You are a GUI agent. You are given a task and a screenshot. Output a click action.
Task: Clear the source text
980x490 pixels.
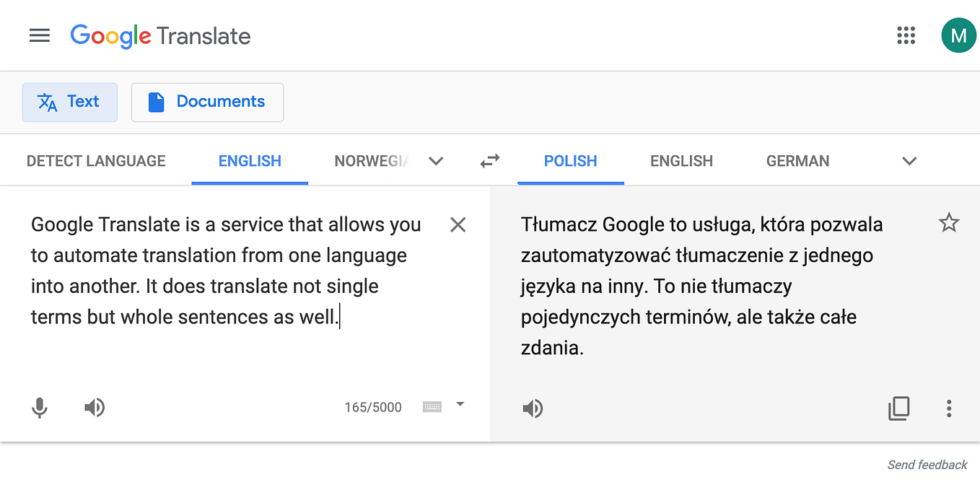[458, 225]
